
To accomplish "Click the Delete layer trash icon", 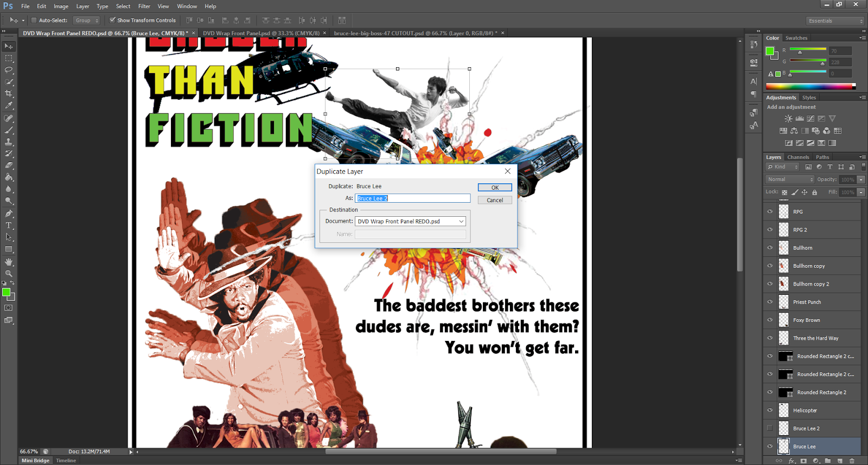I will click(x=852, y=461).
